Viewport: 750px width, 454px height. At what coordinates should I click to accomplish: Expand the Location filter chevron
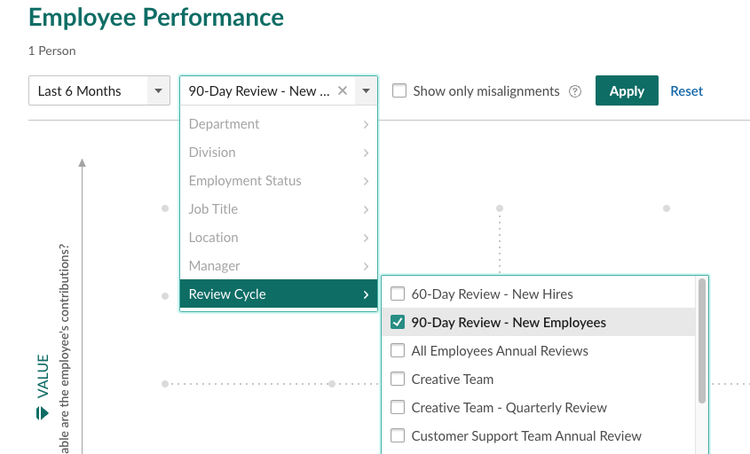pos(366,238)
